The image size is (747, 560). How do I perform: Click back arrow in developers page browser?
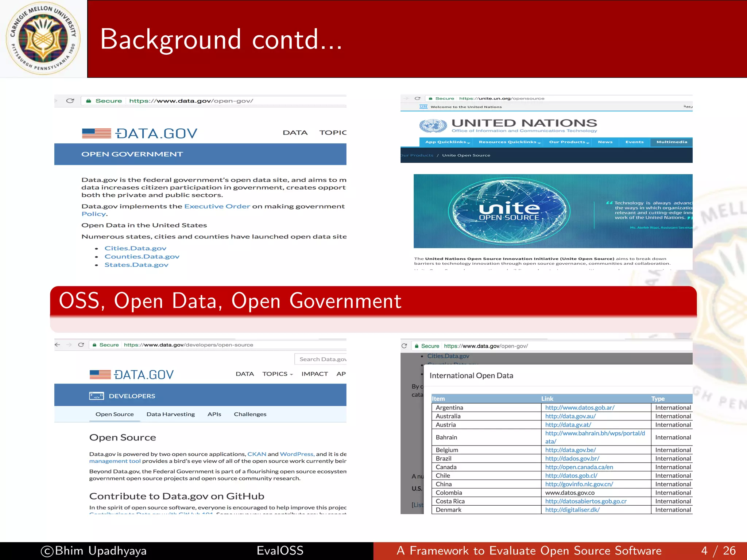tap(57, 345)
